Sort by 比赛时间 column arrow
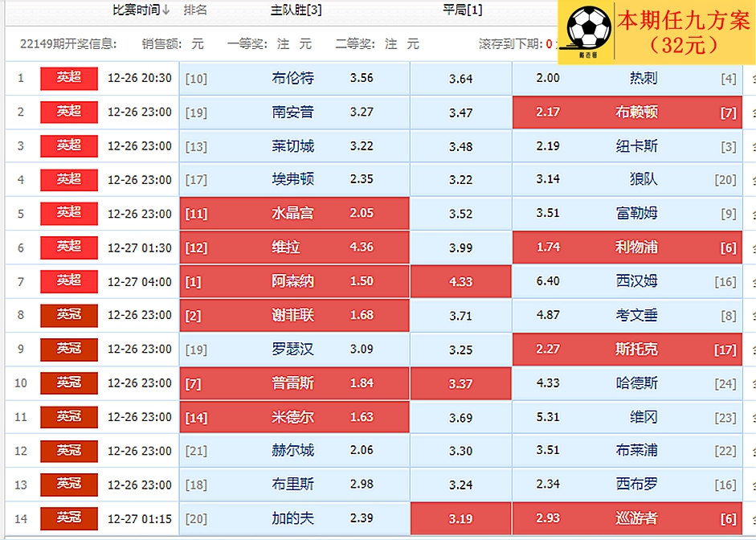 click(x=166, y=10)
